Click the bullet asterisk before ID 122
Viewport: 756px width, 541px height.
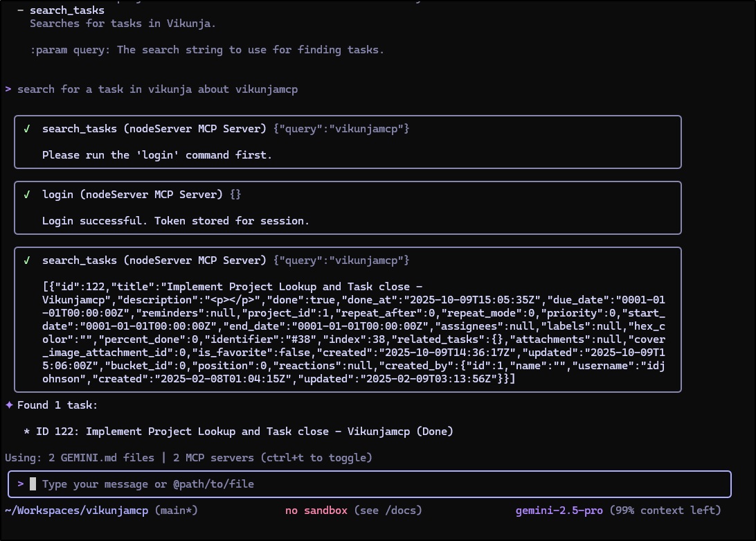(27, 432)
